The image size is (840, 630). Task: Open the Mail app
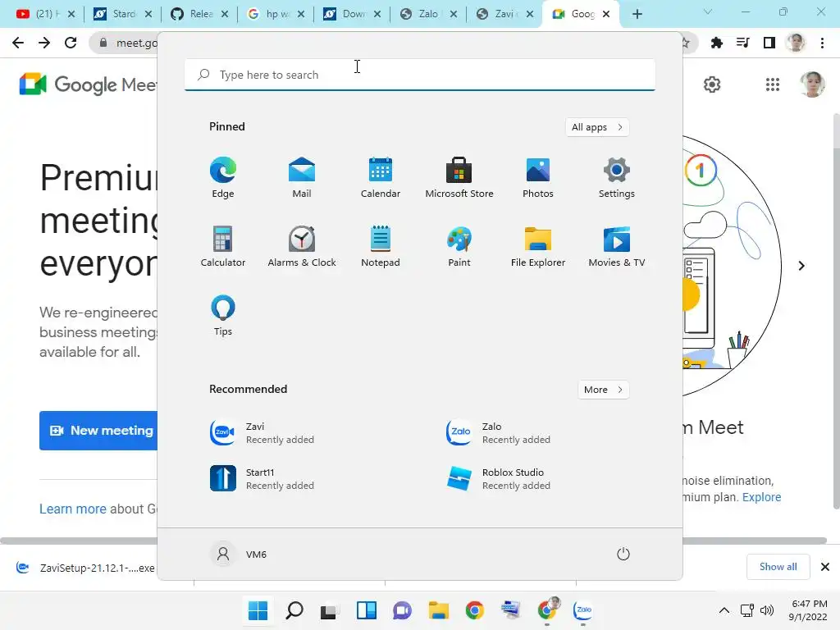302,177
